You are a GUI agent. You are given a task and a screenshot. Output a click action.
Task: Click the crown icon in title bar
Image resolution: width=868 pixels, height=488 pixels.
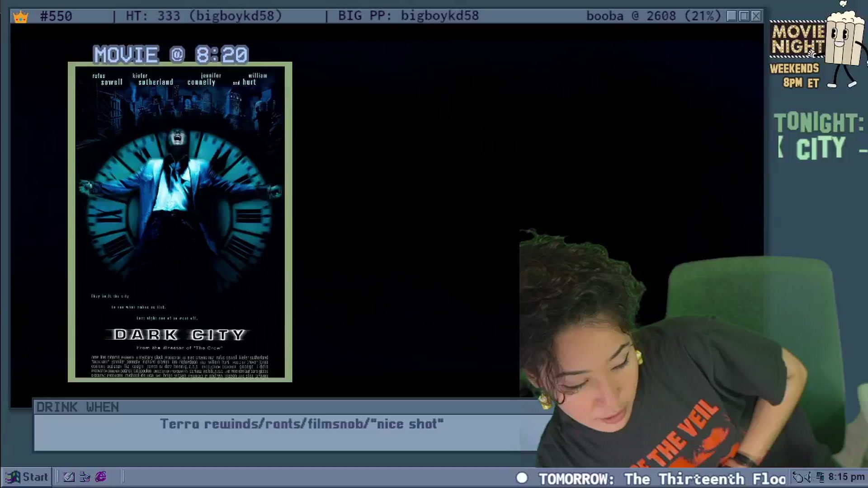click(21, 17)
